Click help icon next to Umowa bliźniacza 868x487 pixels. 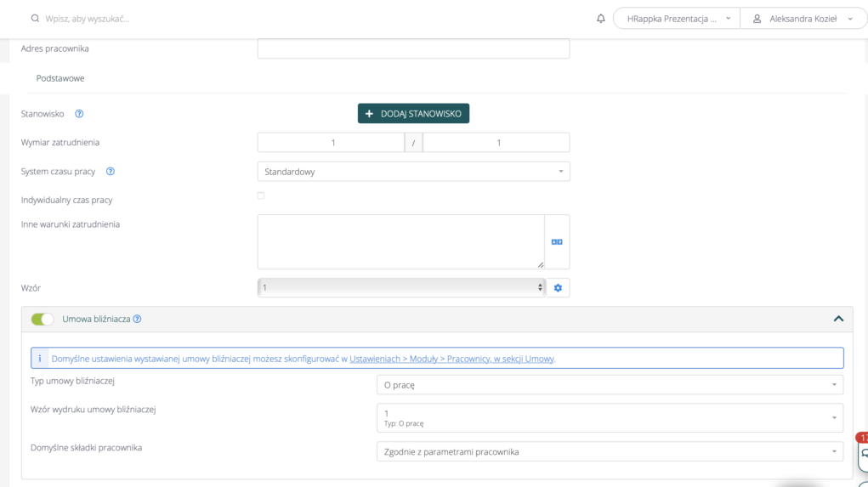[x=137, y=320]
